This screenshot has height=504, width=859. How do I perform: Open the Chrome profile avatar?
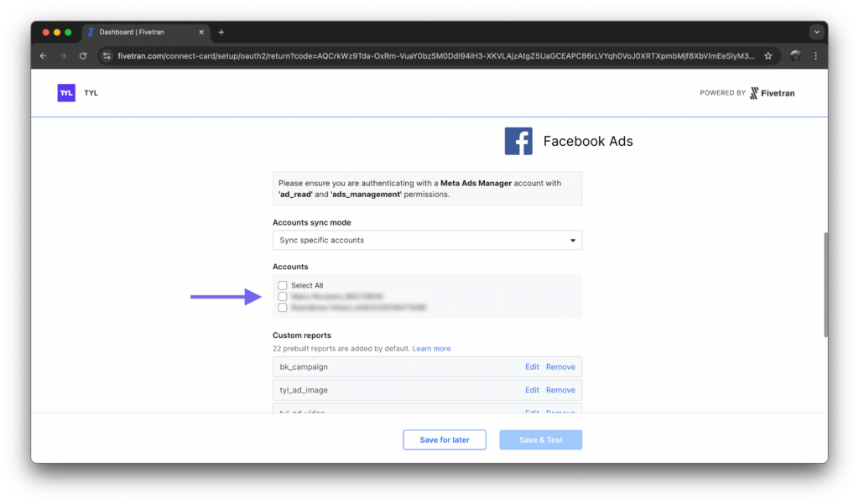(795, 56)
